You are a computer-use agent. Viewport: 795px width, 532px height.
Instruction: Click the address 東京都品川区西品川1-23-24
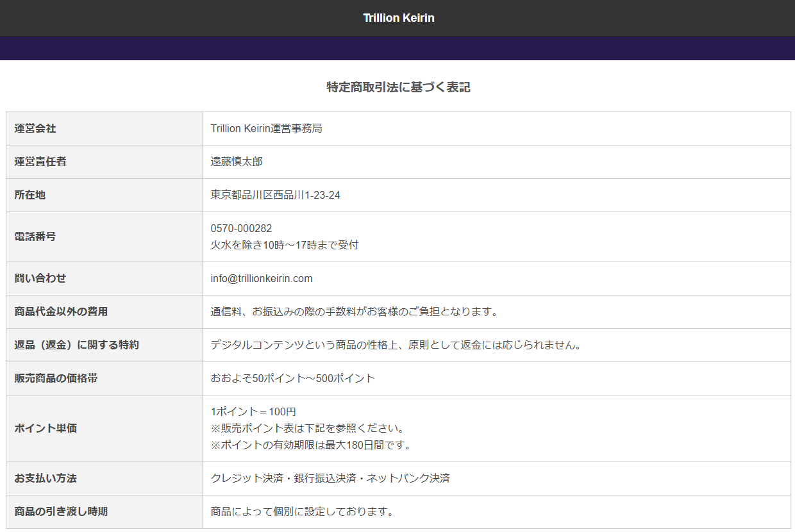pyautogui.click(x=276, y=195)
